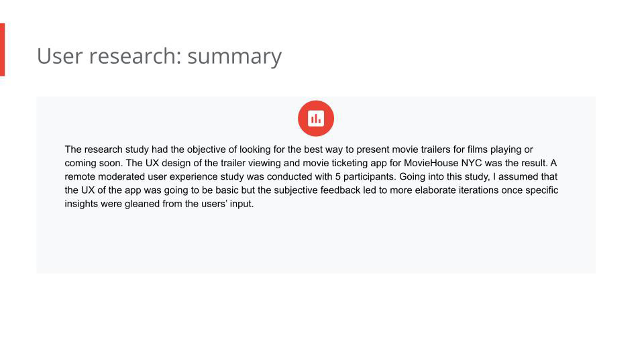The height and width of the screenshot is (362, 644).
Task: Click the red bar chart icon
Action: (x=316, y=119)
